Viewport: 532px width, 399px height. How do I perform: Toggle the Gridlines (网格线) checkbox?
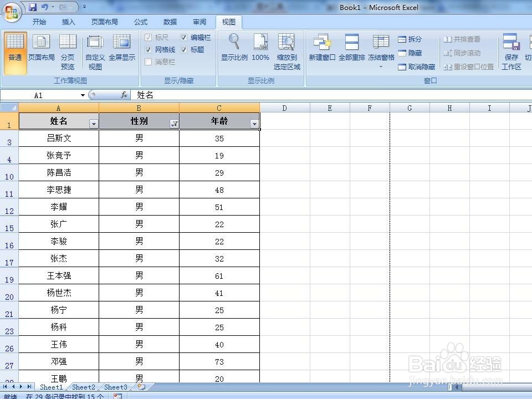(x=149, y=49)
